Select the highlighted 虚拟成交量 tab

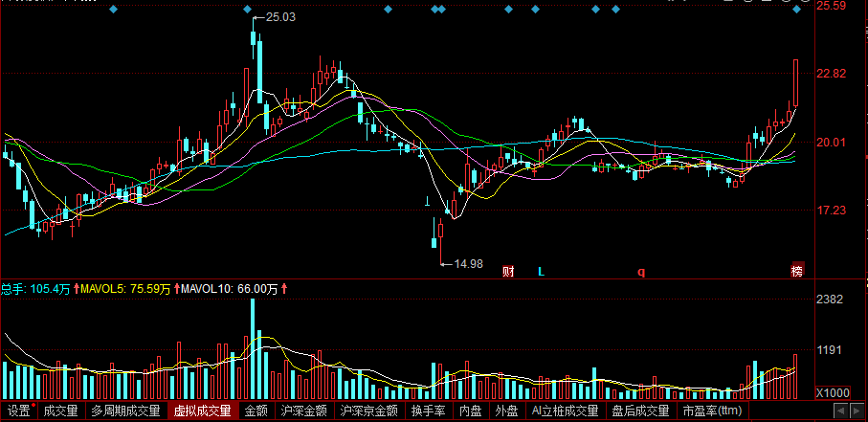(x=203, y=411)
